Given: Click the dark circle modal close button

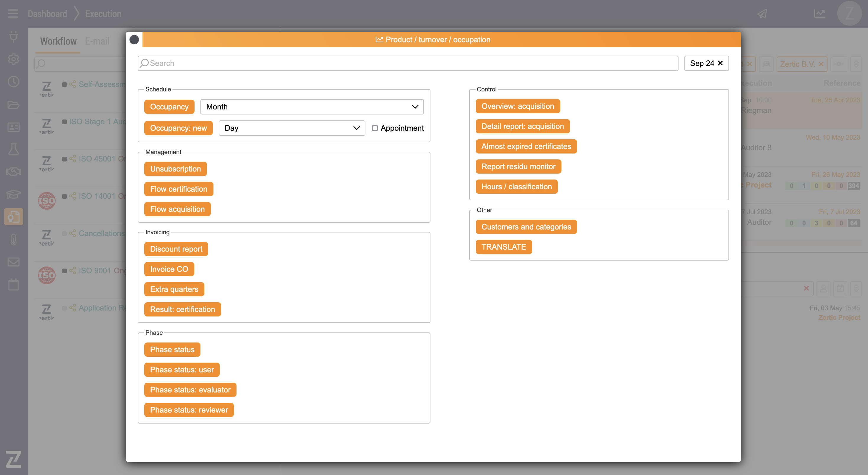Looking at the screenshot, I should (x=134, y=40).
